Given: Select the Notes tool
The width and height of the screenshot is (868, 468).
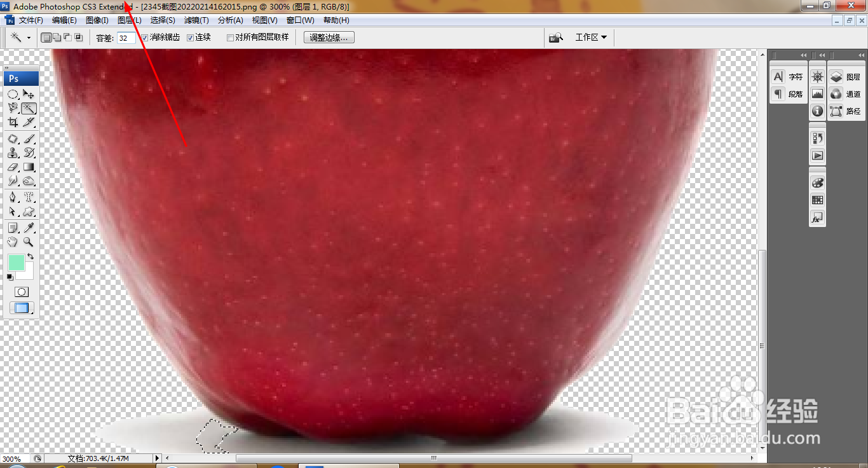Looking at the screenshot, I should [13, 228].
